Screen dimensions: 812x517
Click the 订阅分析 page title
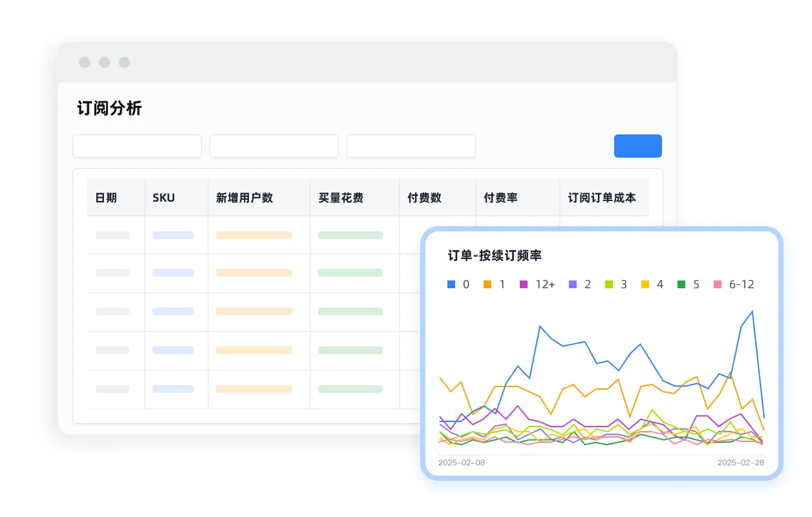pos(109,108)
